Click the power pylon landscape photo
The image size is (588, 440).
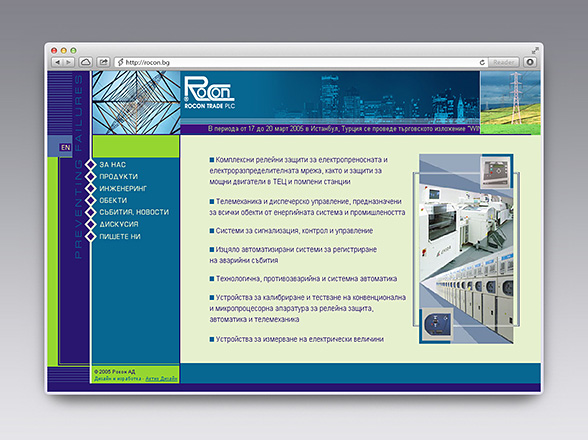pyautogui.click(x=510, y=102)
